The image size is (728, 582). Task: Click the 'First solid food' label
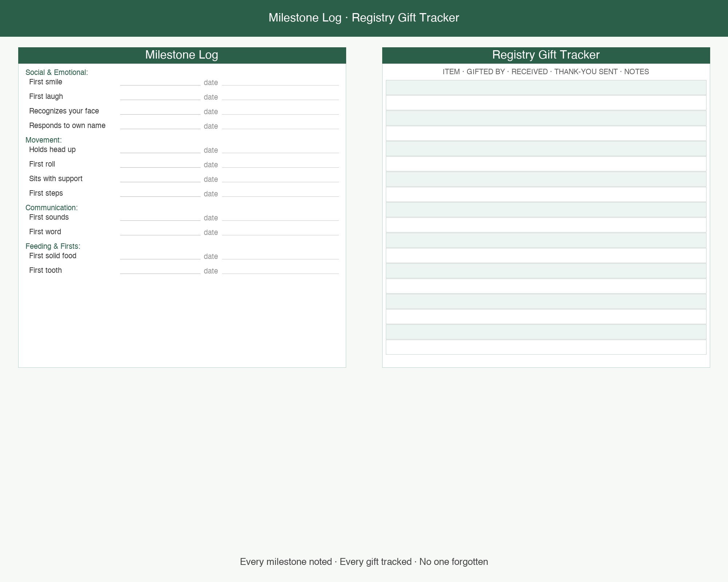coord(53,256)
